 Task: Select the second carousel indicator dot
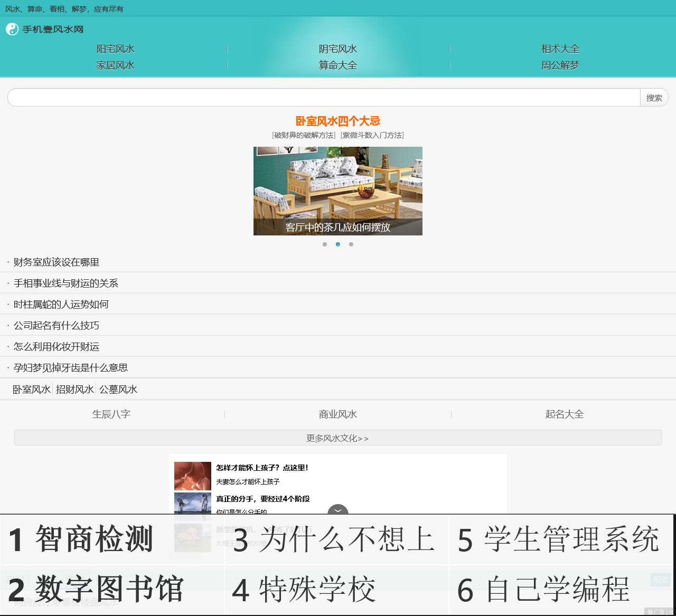pos(338,244)
